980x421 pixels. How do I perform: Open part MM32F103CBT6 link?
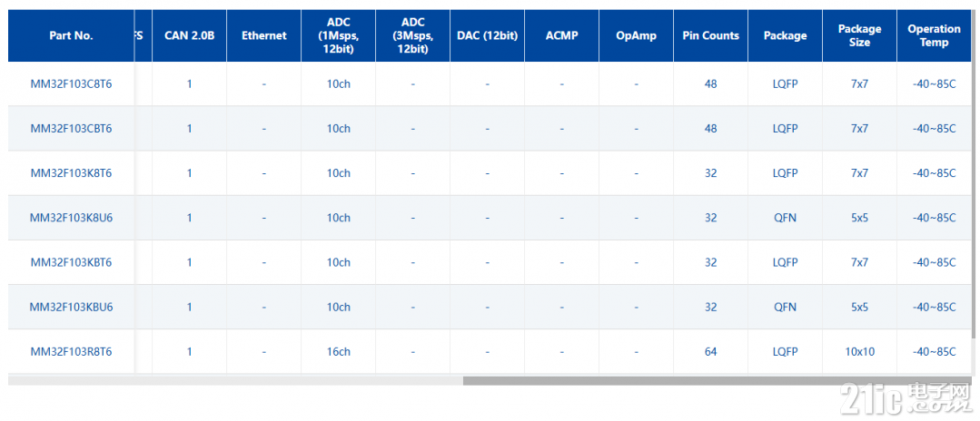[x=71, y=129]
